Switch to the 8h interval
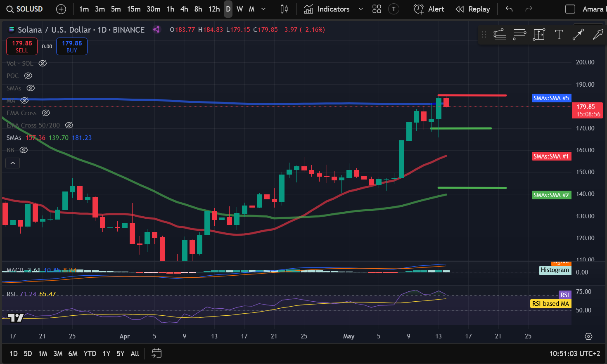Screen dimensions: 607x364 (x=198, y=9)
